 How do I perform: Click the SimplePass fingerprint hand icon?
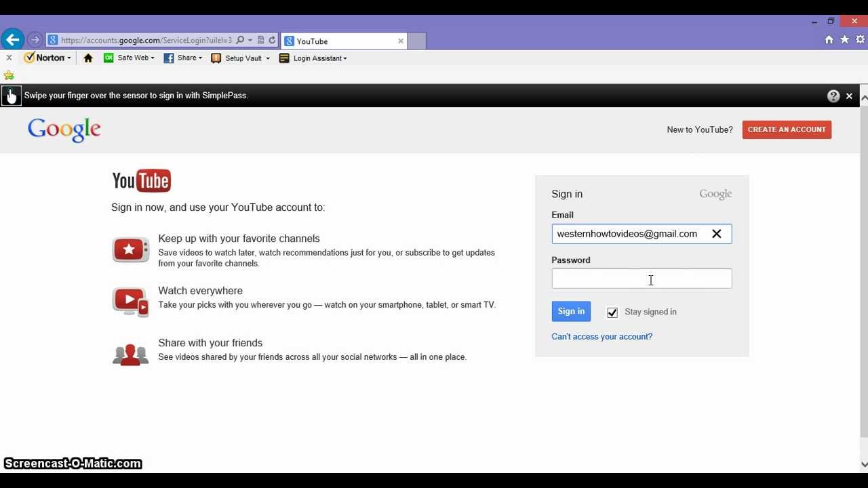tap(11, 96)
